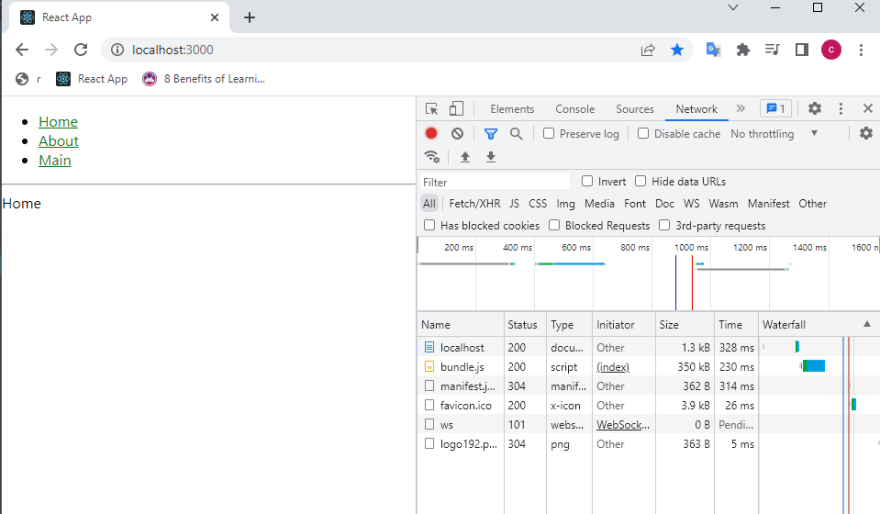Filter requests by Fetch/XHR
Viewport: 880px width, 514px height.
click(474, 204)
